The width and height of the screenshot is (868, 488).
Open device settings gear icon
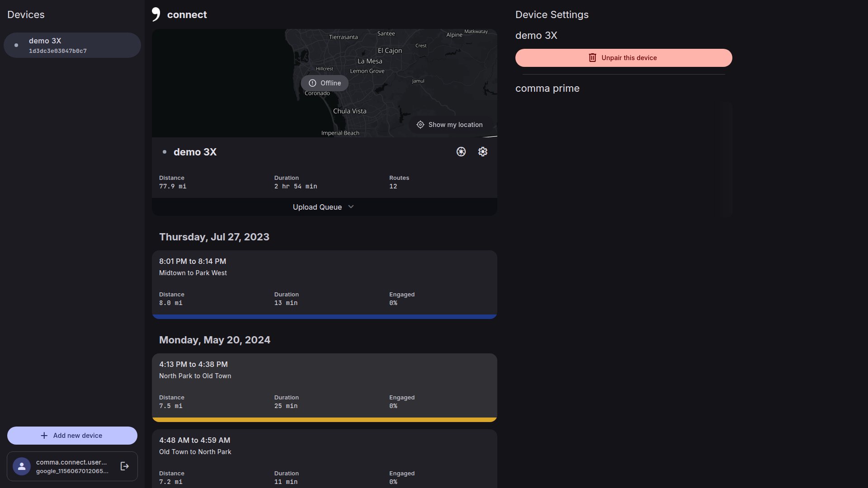(482, 152)
